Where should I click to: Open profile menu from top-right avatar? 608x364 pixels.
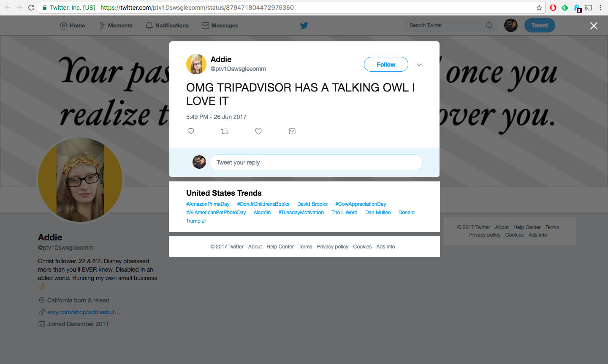tap(511, 25)
